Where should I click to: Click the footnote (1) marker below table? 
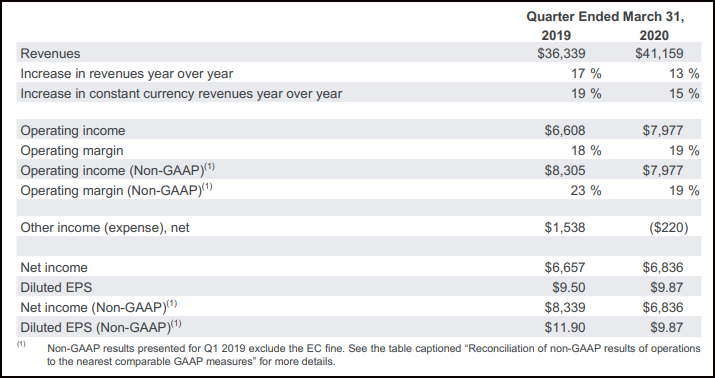click(x=21, y=344)
